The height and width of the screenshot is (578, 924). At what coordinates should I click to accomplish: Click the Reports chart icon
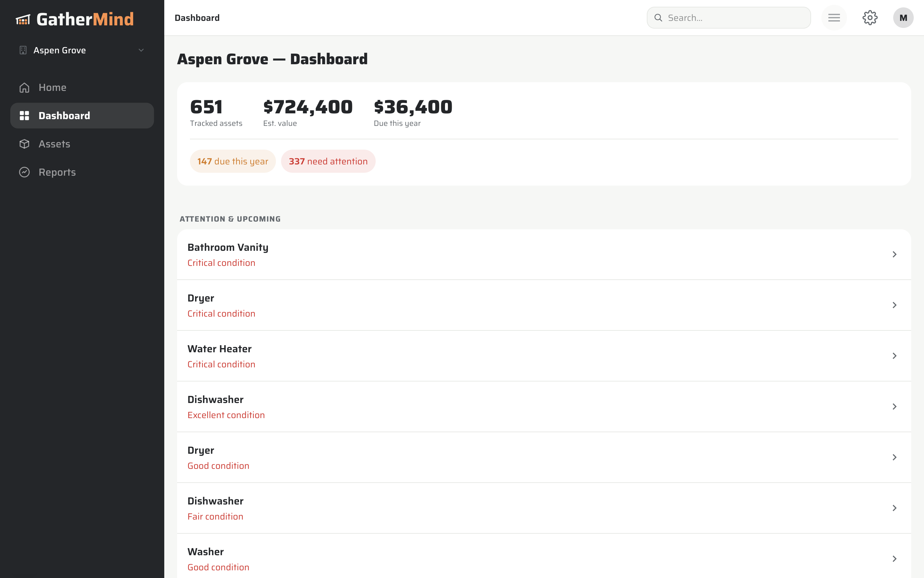(24, 172)
